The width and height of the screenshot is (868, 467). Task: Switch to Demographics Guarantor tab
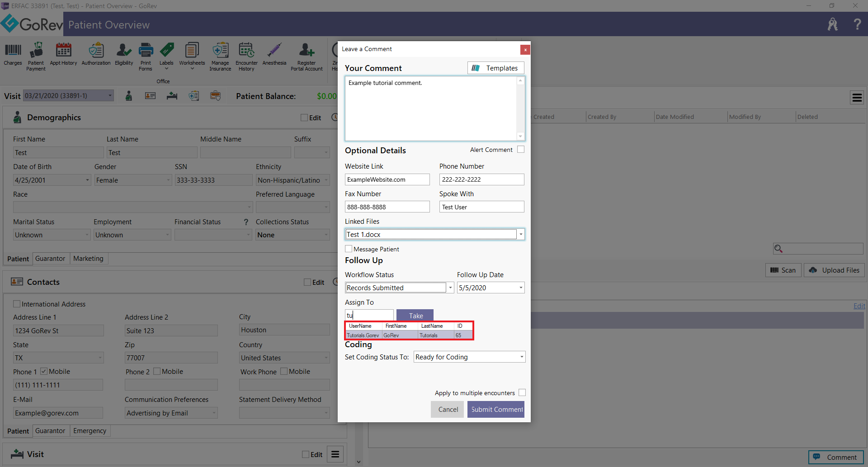(50, 259)
